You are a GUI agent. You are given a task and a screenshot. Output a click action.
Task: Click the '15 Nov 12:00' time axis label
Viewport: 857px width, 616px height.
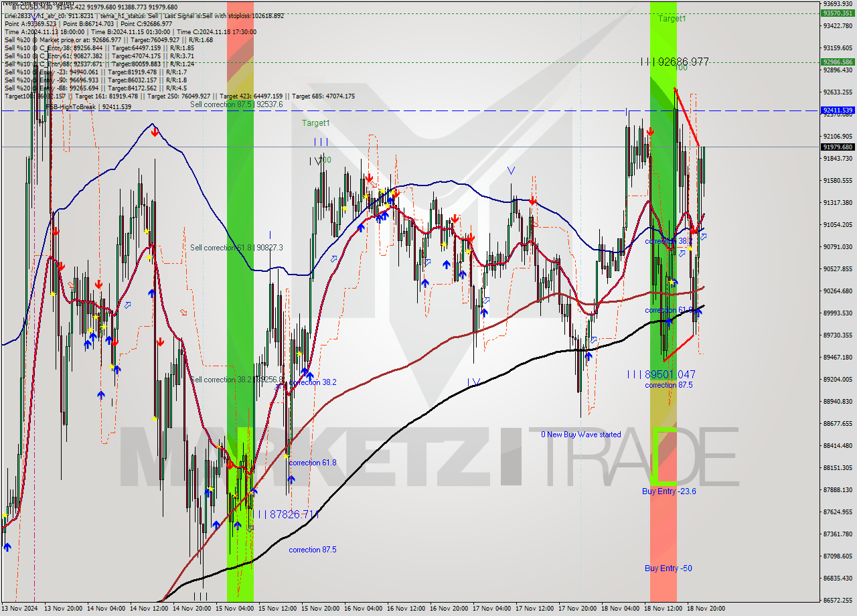pyautogui.click(x=278, y=609)
